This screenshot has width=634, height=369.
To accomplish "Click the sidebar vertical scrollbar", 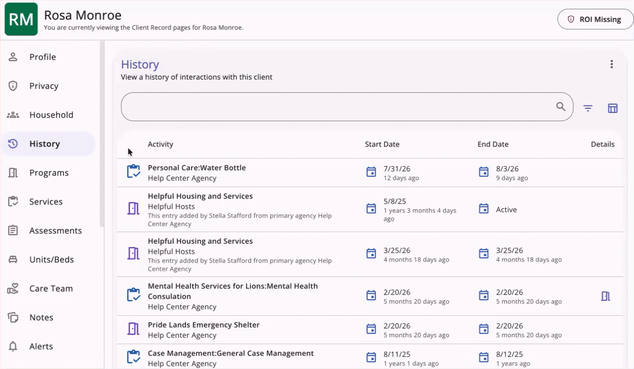I will coord(102,133).
